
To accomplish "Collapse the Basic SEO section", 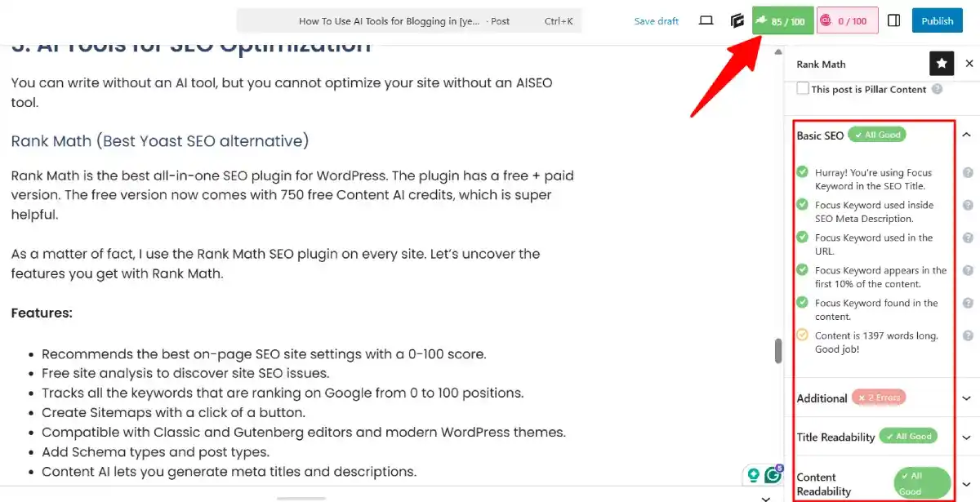I will (966, 134).
